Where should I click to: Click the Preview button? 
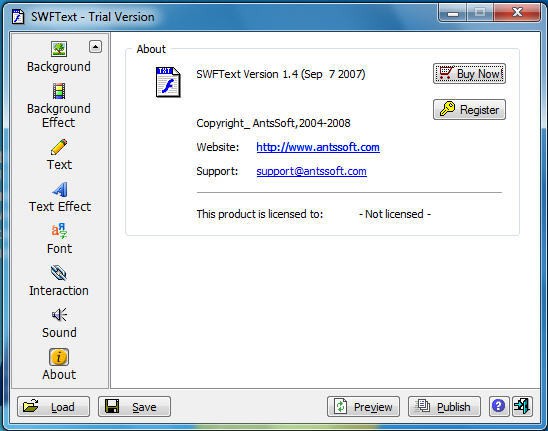pos(363,407)
